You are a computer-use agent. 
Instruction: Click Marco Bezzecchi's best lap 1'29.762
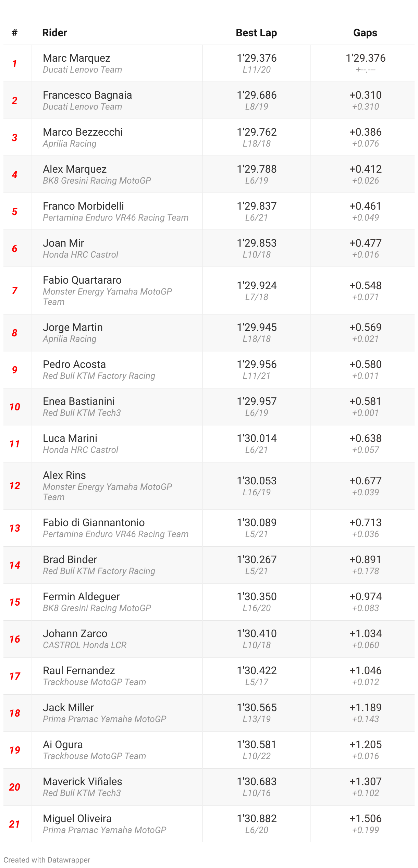pos(257,132)
